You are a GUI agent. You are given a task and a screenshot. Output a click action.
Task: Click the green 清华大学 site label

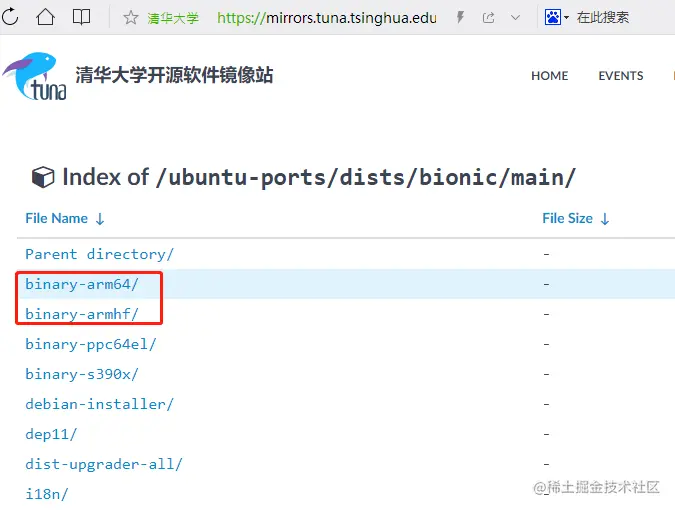(x=173, y=18)
